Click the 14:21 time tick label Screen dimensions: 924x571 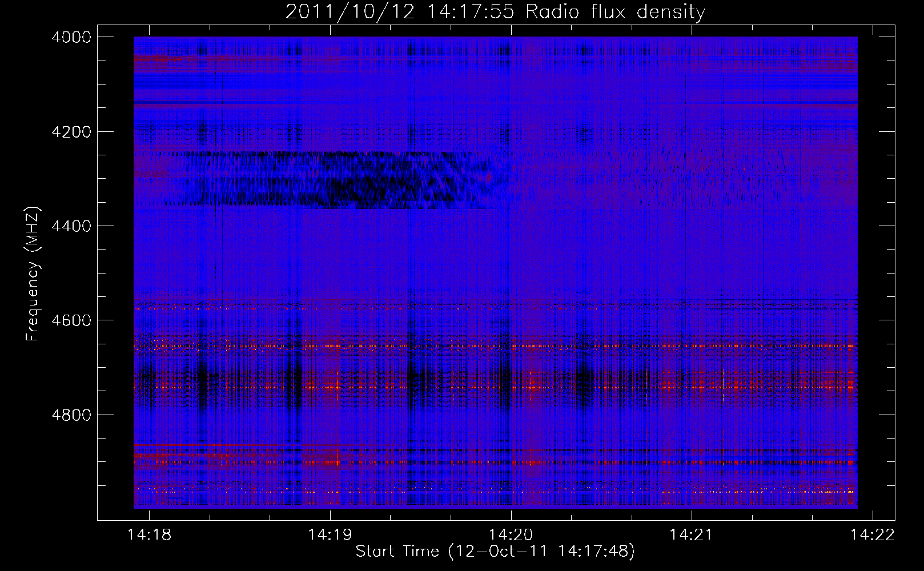(692, 534)
